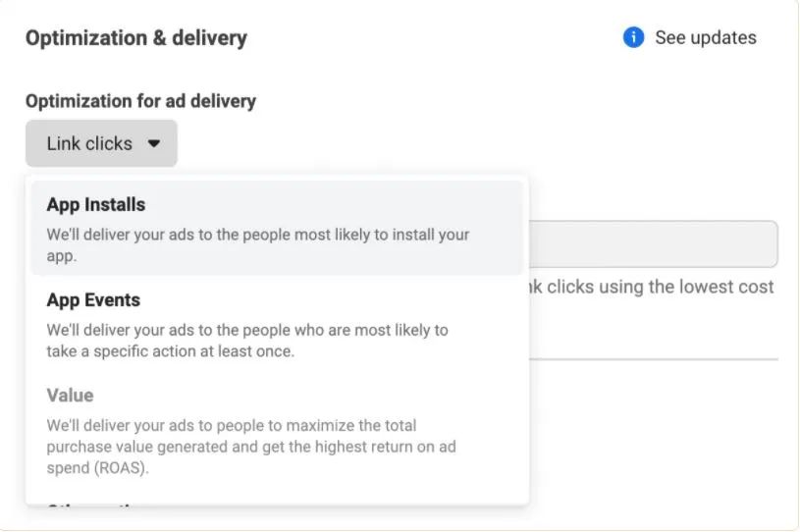800x532 pixels.
Task: Click the Optimization for ad delivery label
Action: click(140, 101)
